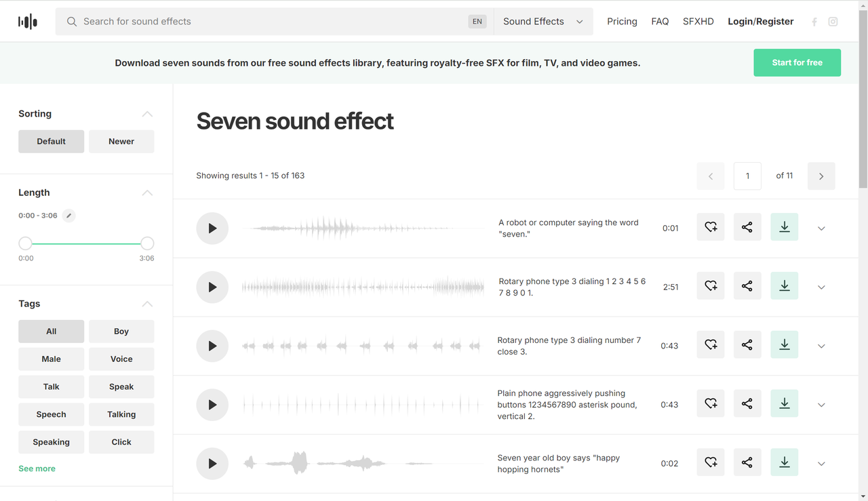Open the Sound Effects category dropdown
The image size is (868, 501).
(542, 21)
